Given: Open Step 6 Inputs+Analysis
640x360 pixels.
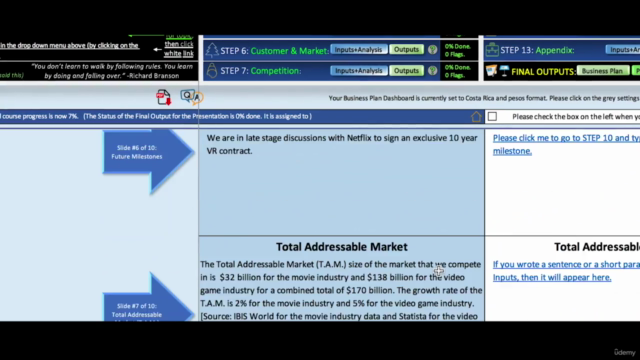Looking at the screenshot, I should (x=358, y=49).
